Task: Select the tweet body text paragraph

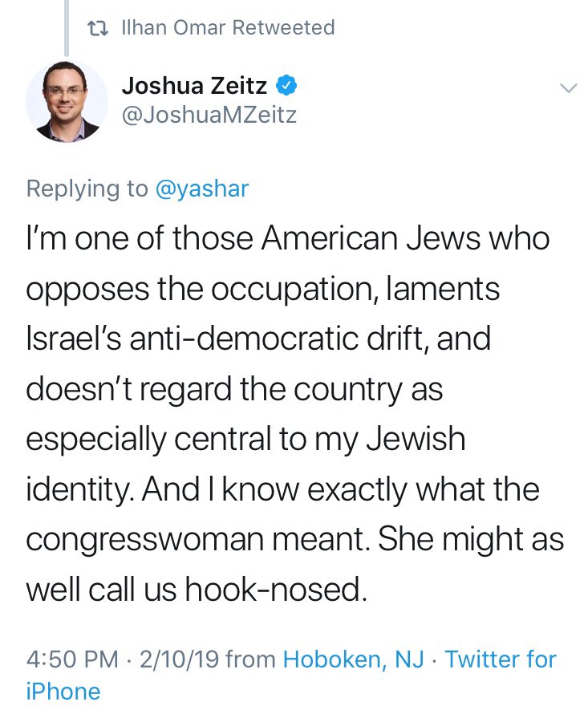Action: [295, 414]
